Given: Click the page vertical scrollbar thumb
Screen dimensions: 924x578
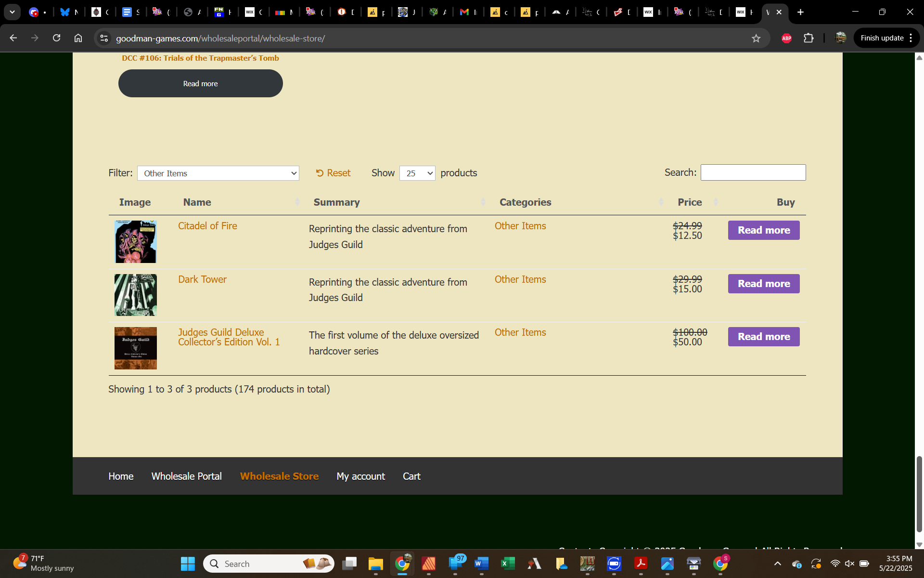Looking at the screenshot, I should click(919, 494).
